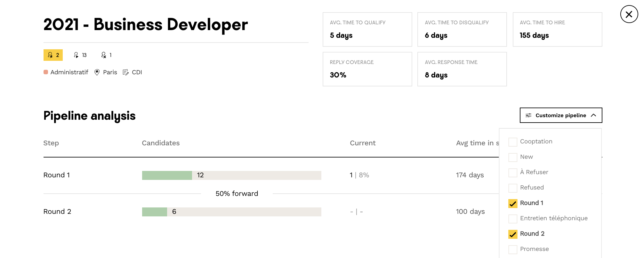Collapse the Customize pipeline dropdown
644x258 pixels.
[561, 115]
